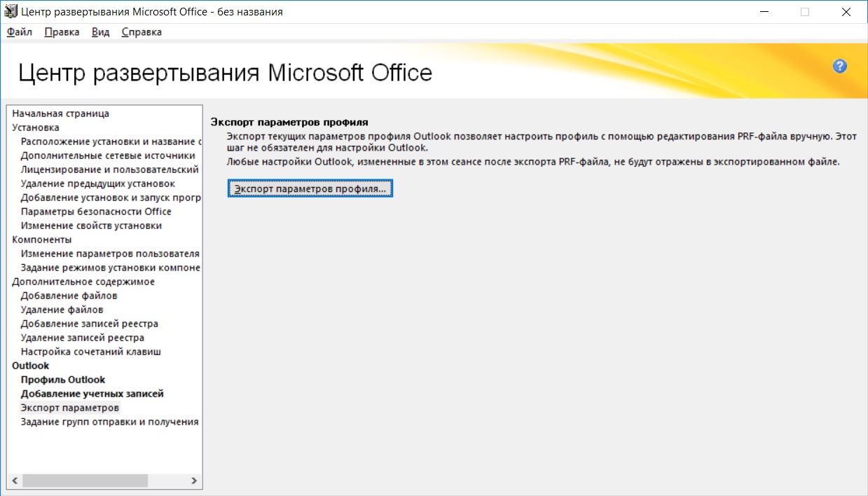This screenshot has height=496, width=868.
Task: Select the Установка section heading
Action: pos(36,128)
